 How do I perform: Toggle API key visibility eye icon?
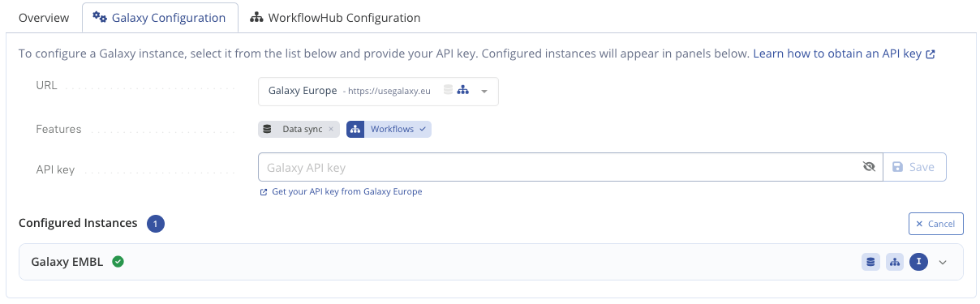click(x=869, y=167)
